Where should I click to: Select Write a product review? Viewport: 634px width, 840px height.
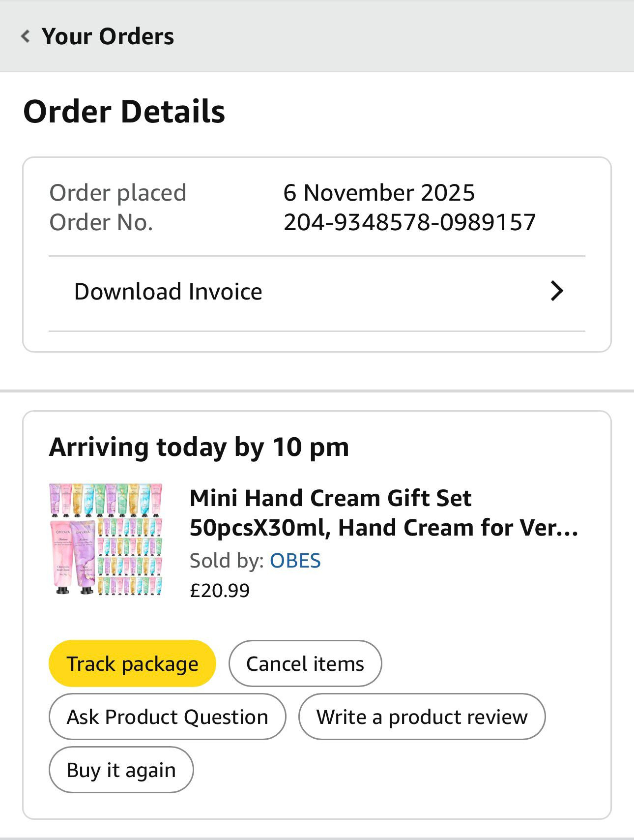point(422,717)
